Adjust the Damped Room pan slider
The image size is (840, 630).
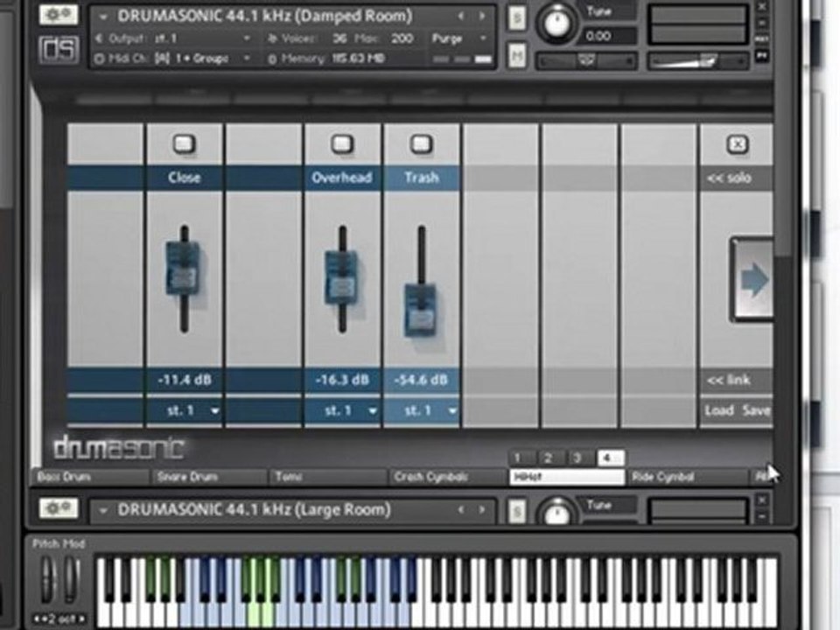point(586,61)
